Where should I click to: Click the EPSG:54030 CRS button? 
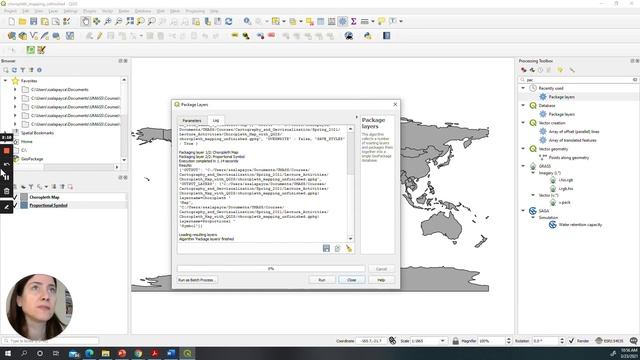click(x=611, y=340)
